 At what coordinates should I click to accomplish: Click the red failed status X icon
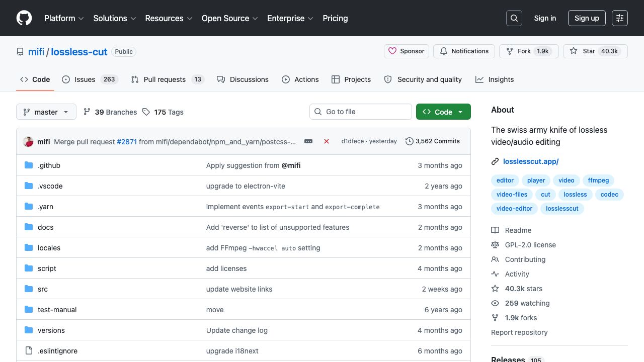click(x=327, y=141)
